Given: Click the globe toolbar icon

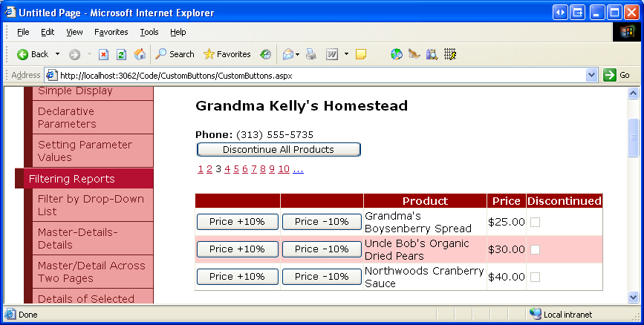Looking at the screenshot, I should (397, 54).
